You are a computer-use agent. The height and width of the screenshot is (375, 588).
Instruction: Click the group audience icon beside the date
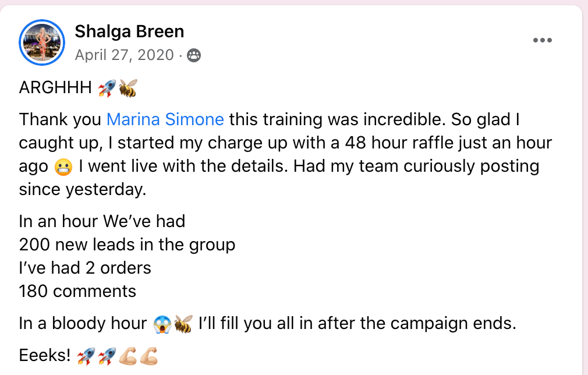194,55
